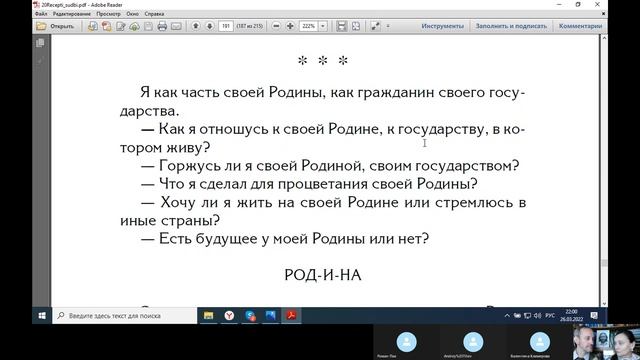Open the blue app icon next to Skype on the taskbar
Screen dimensions: 640x360
(271, 316)
